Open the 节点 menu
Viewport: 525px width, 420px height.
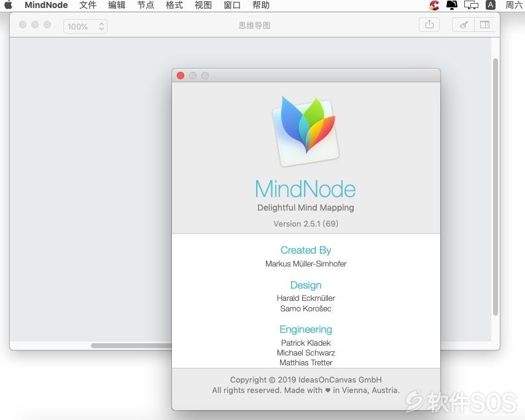(x=146, y=5)
